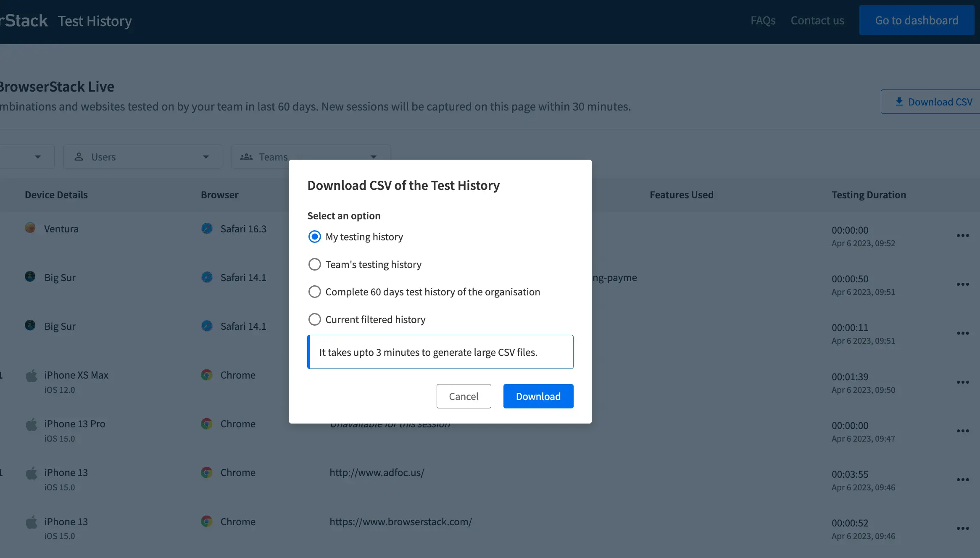The height and width of the screenshot is (558, 980).
Task: Click the Ventura OS icon
Action: coord(30,228)
